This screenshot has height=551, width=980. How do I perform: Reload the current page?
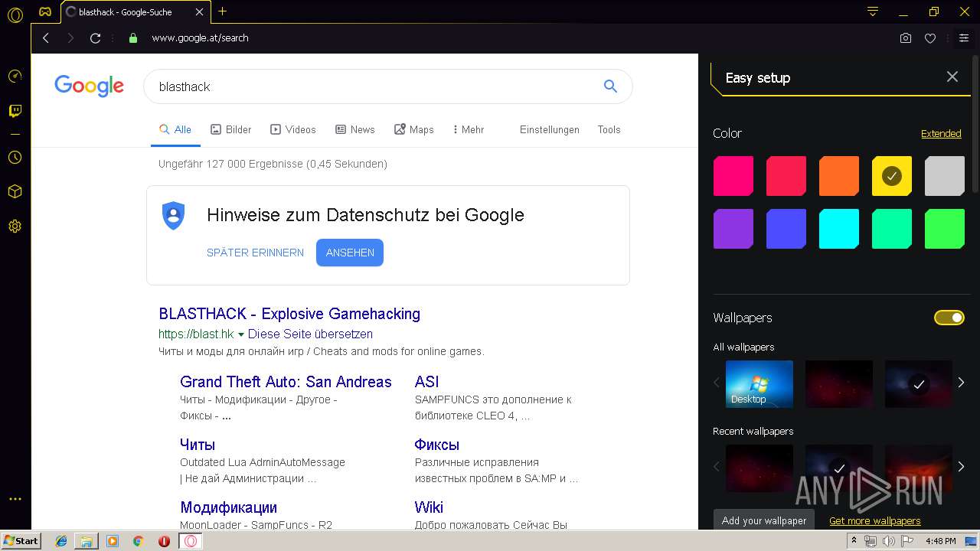[95, 37]
